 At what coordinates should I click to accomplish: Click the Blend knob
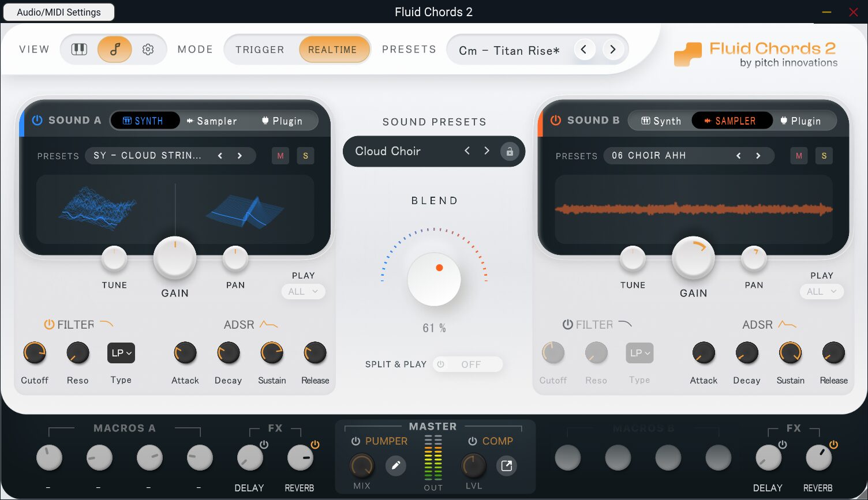(434, 279)
